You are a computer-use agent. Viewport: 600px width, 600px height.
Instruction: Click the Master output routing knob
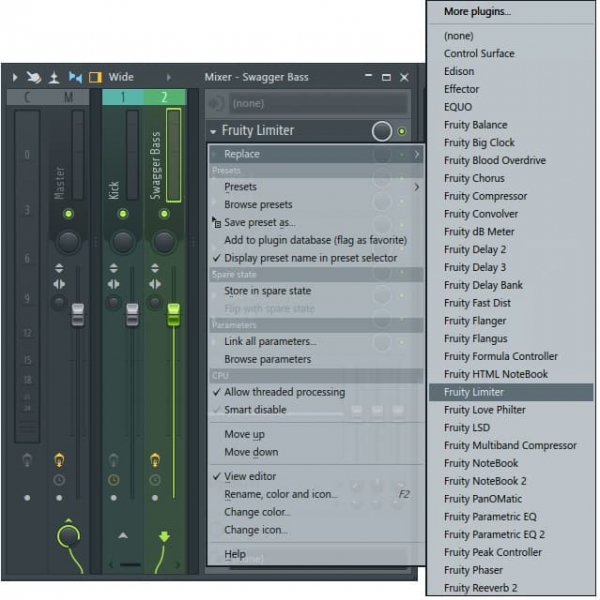click(x=68, y=536)
